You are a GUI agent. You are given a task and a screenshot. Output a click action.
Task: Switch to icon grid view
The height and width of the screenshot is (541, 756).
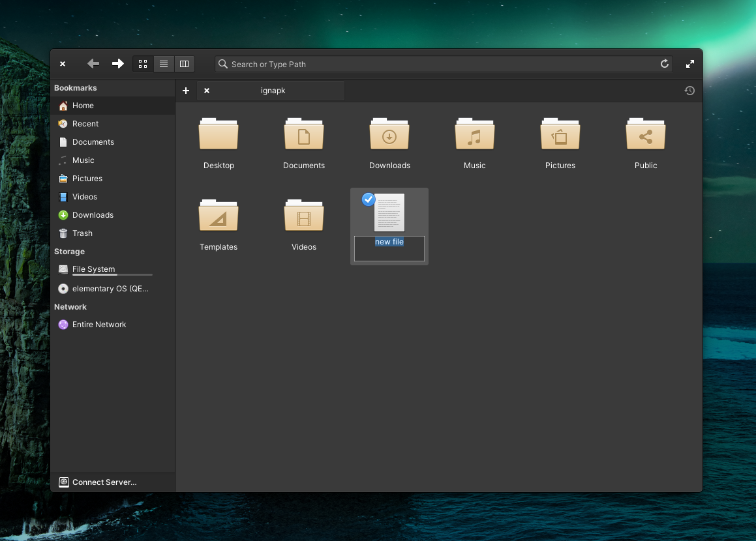143,64
